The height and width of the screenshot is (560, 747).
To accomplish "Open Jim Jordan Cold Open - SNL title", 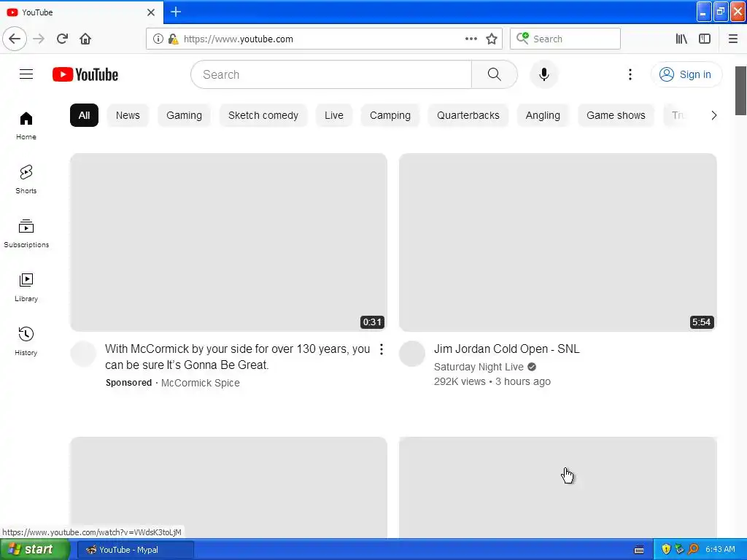I will (x=506, y=349).
